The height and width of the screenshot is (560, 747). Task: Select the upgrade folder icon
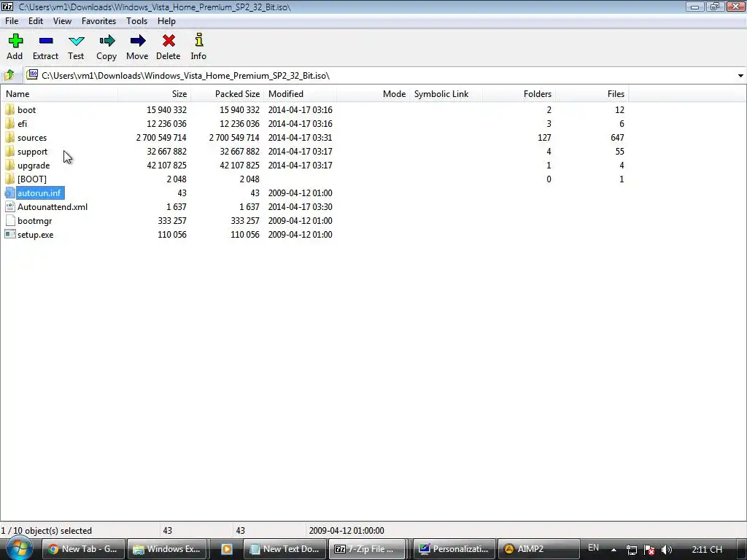(10, 165)
